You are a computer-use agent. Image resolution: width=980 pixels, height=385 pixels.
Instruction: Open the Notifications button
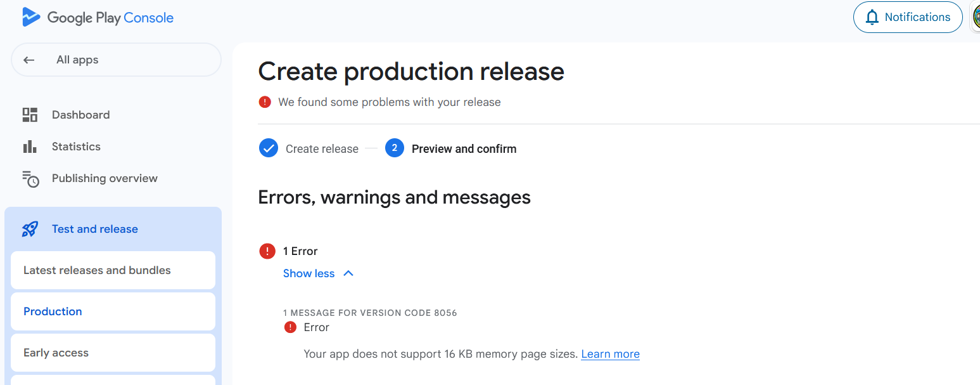(907, 17)
